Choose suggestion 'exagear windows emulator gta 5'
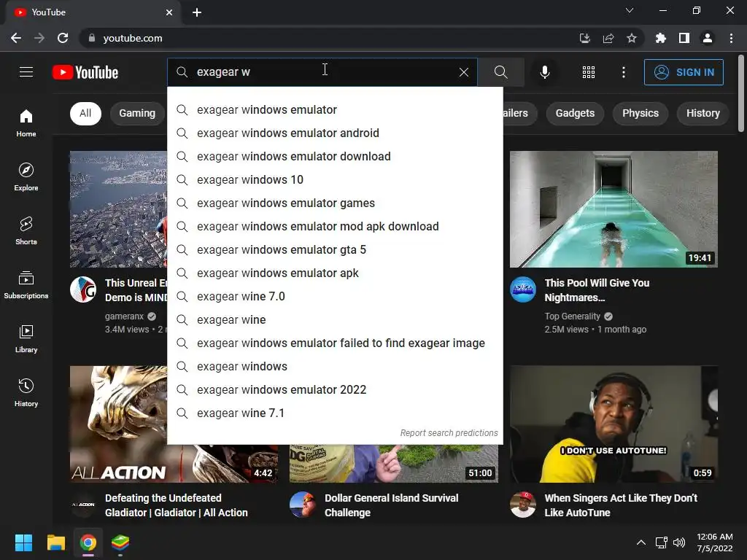 click(x=335, y=249)
